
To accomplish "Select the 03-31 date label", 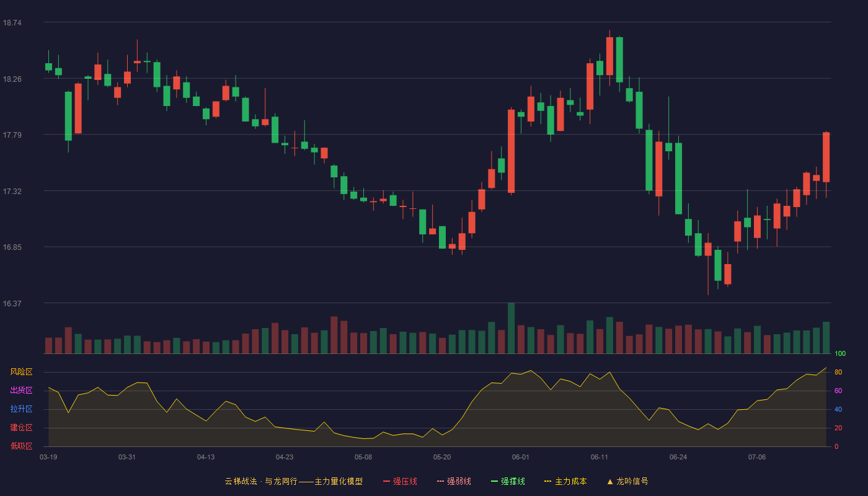I will (x=127, y=457).
